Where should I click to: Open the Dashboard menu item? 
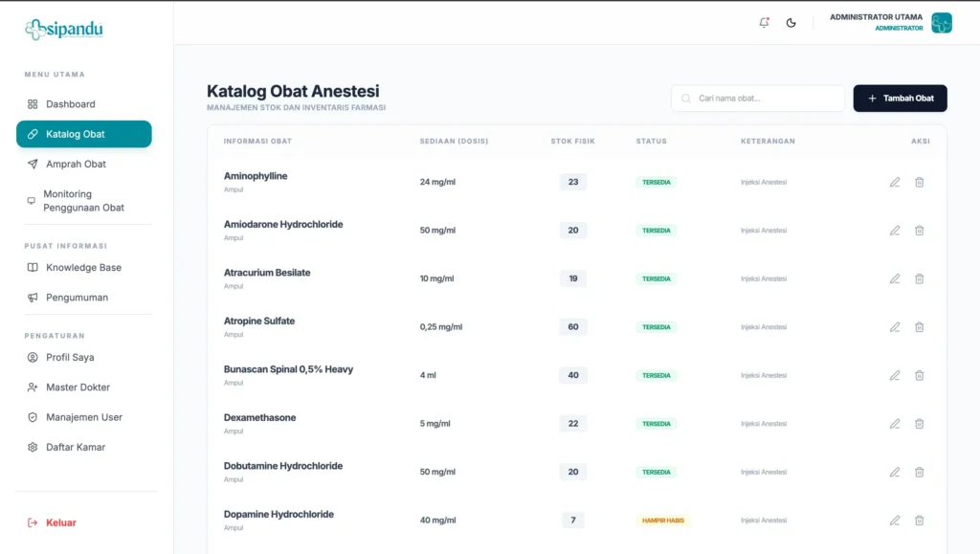pyautogui.click(x=84, y=104)
